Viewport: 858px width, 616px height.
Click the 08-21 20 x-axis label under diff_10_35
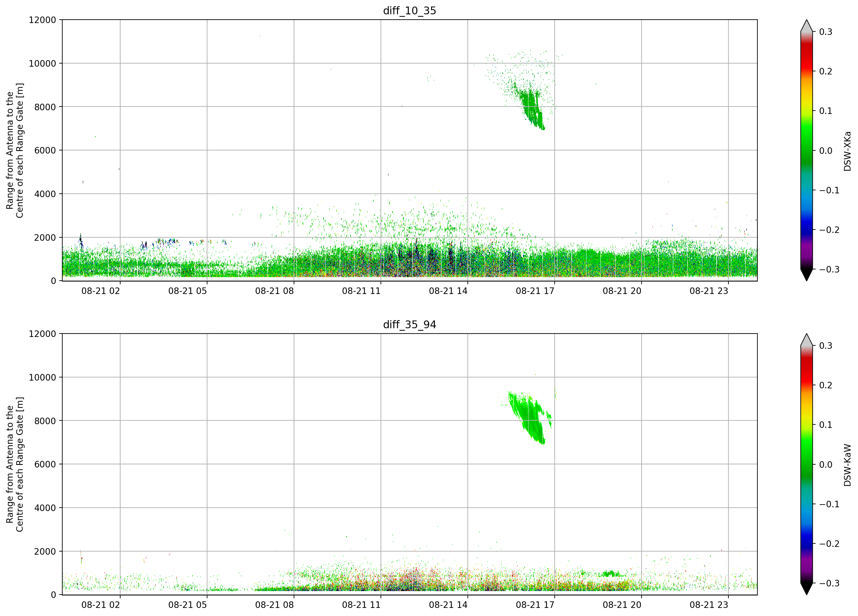pyautogui.click(x=622, y=291)
